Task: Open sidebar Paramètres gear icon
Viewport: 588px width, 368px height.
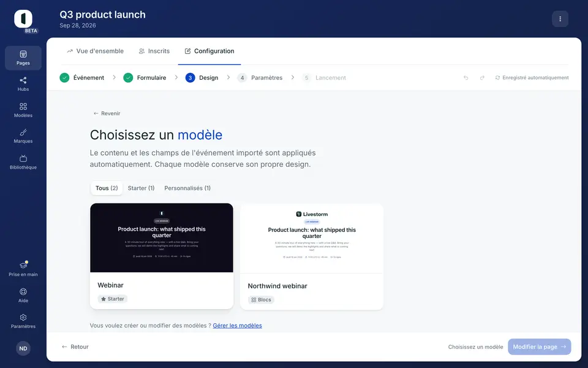Action: click(23, 318)
